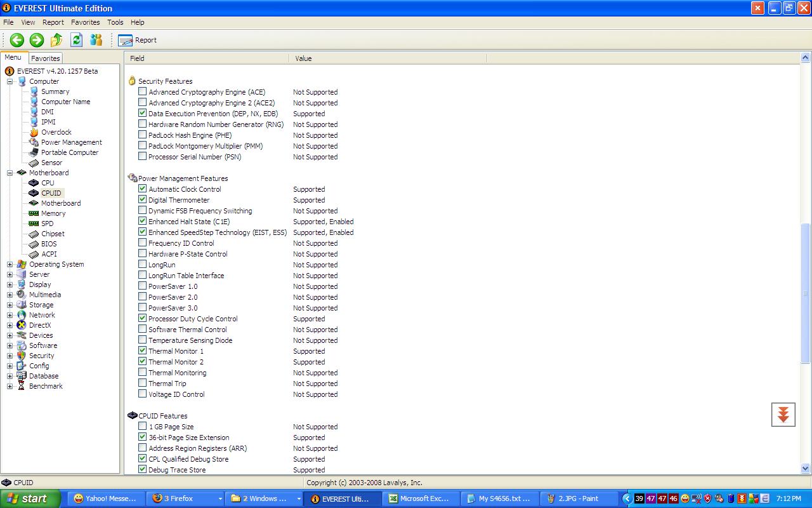Open the Report toolbar button

(138, 40)
